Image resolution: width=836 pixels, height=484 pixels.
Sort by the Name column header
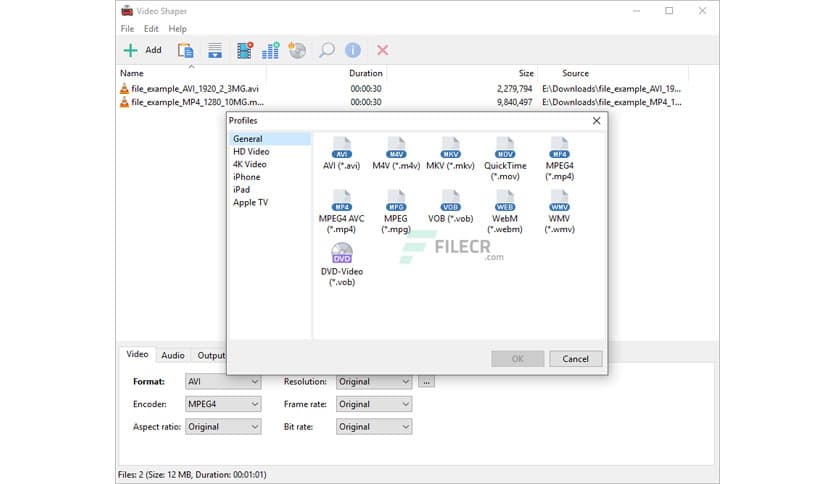[x=191, y=73]
